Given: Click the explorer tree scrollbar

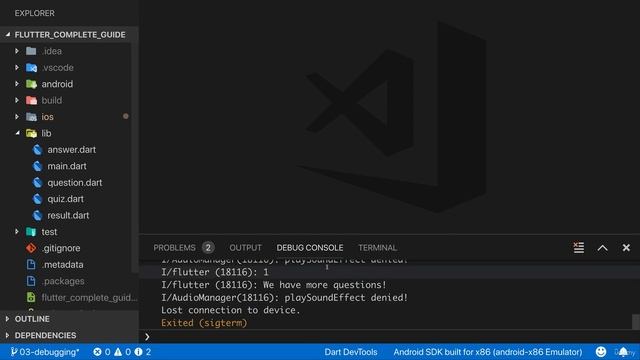Looking at the screenshot, I should pos(134,157).
